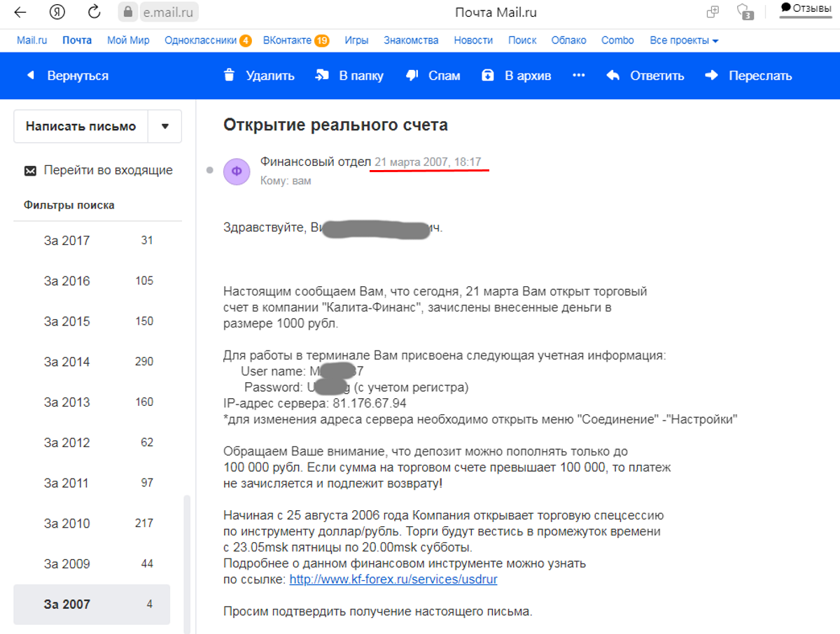Open the Mail.ru portal link
This screenshot has height=634, width=840.
[32, 41]
